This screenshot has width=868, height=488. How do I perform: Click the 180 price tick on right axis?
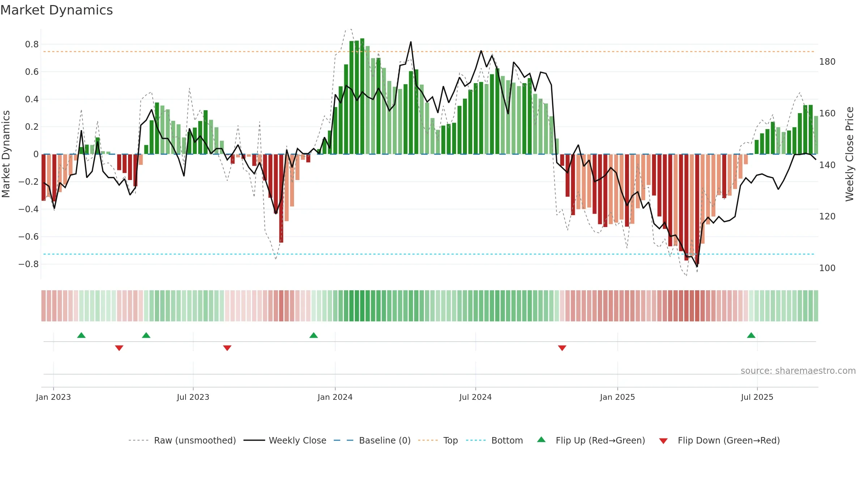pos(827,62)
